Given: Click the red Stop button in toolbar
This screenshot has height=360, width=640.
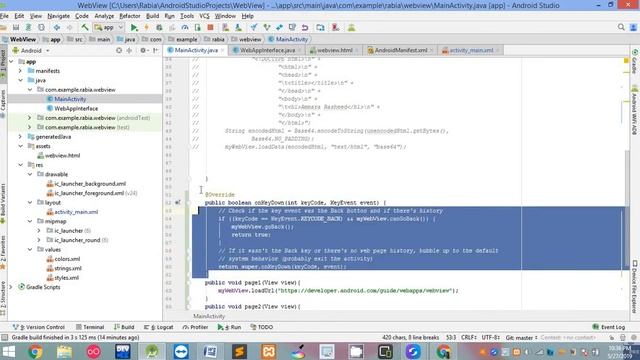Looking at the screenshot, I should tap(210, 27).
